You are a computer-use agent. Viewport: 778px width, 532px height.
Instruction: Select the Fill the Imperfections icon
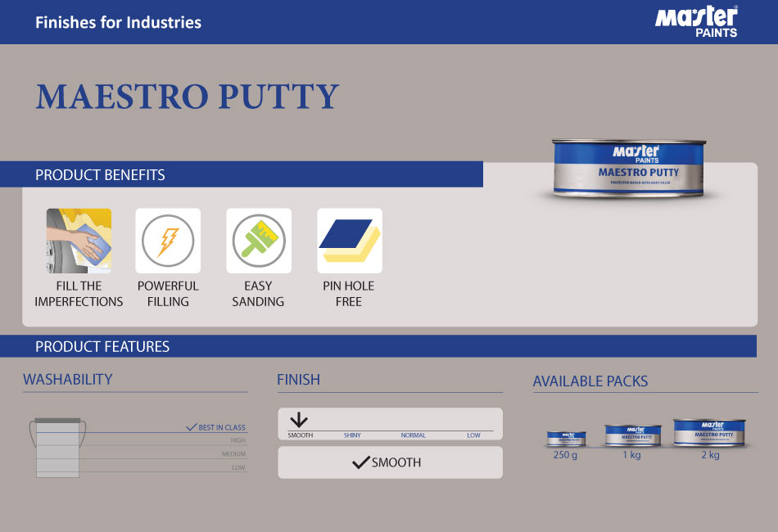pyautogui.click(x=79, y=241)
